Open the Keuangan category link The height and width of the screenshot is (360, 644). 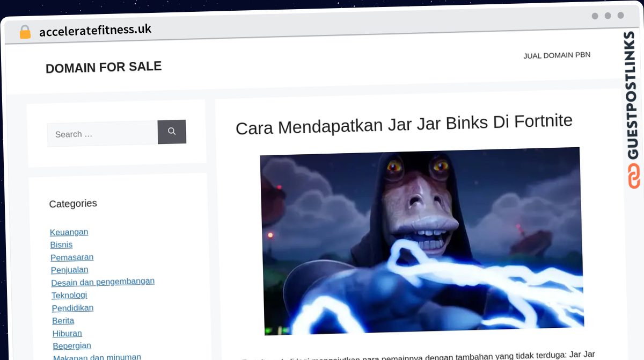click(x=69, y=232)
